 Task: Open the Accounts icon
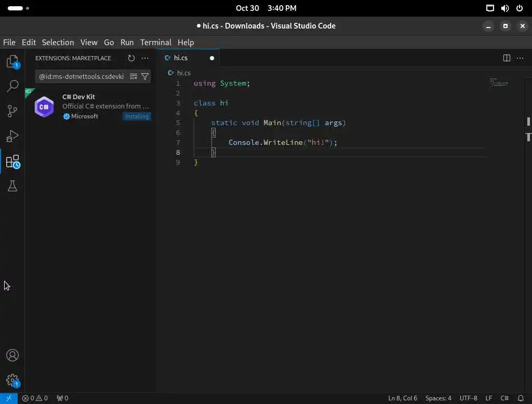[x=12, y=355]
